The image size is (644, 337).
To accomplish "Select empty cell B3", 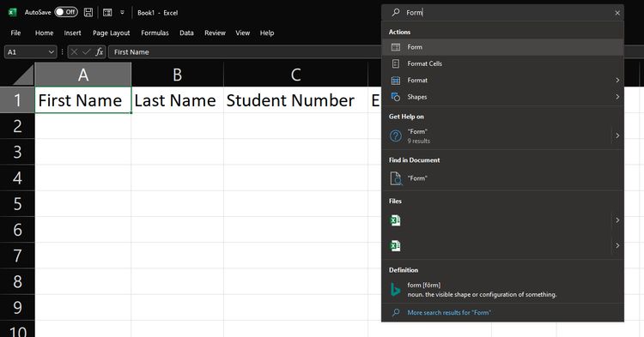I will pyautogui.click(x=178, y=152).
